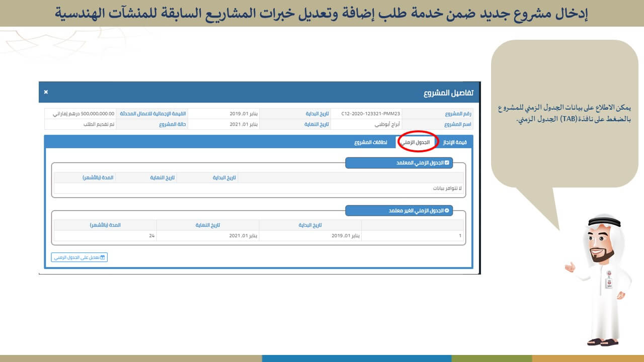Click calendar icon on edit timeline button
The height and width of the screenshot is (362, 644).
(103, 257)
